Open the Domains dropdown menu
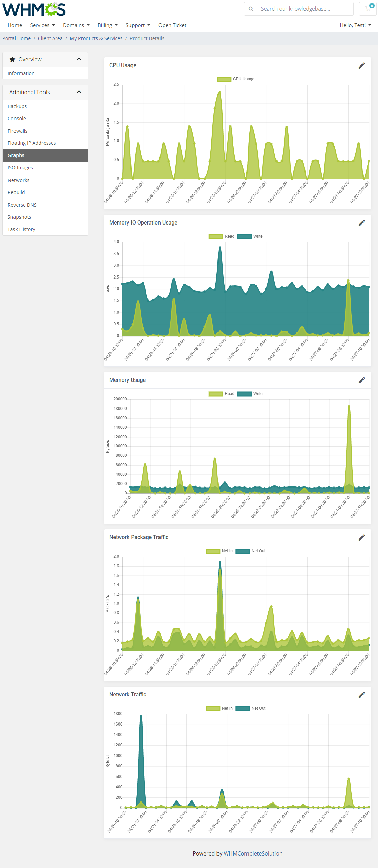The width and height of the screenshot is (378, 868). coord(76,25)
